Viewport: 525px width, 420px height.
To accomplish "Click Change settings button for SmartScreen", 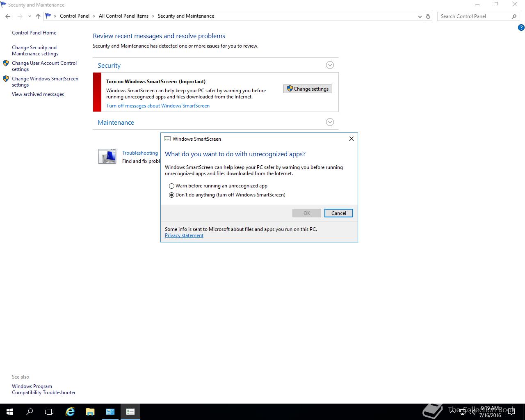I will pos(308,89).
